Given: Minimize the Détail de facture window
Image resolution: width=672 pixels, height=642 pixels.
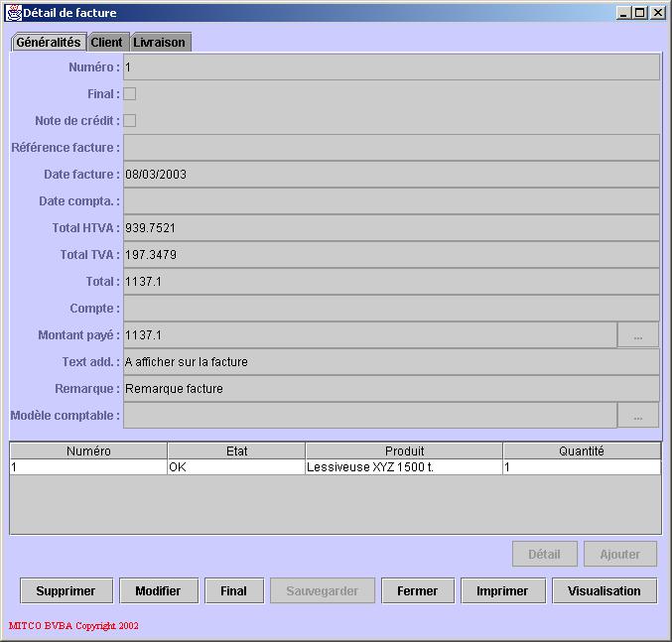Looking at the screenshot, I should click(623, 13).
